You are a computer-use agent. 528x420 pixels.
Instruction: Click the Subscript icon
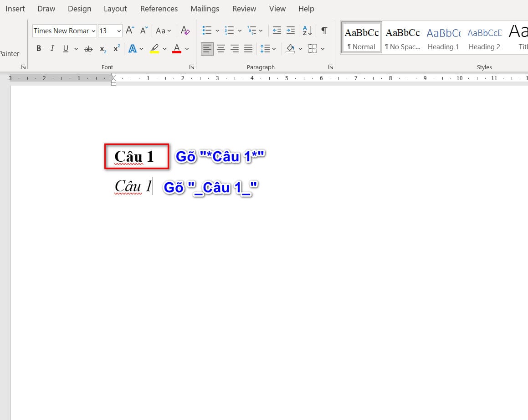click(x=103, y=49)
